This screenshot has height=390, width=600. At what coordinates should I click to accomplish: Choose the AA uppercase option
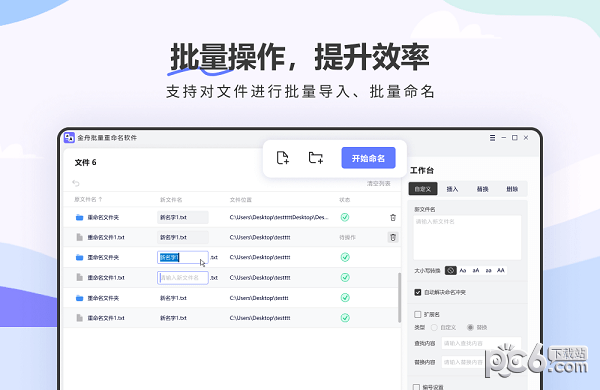point(501,271)
